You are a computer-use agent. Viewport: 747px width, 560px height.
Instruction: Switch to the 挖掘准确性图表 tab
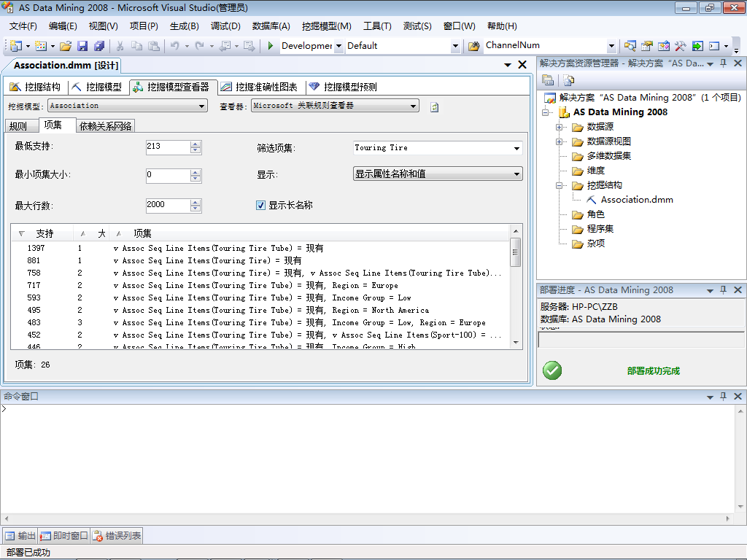(260, 87)
